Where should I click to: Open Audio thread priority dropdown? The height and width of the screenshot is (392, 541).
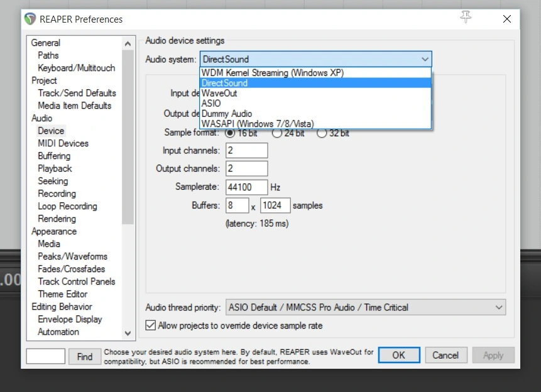[366, 307]
